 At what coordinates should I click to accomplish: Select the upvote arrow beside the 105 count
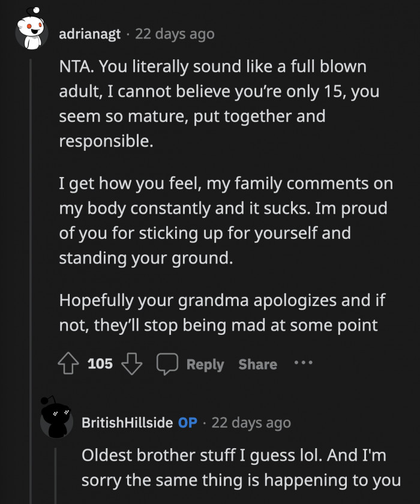(x=68, y=364)
